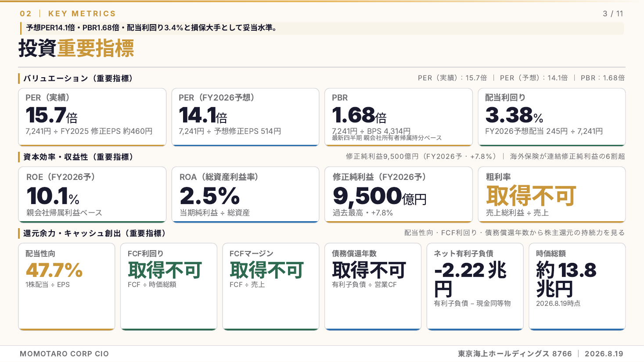This screenshot has height=362, width=644.
Task: Click the caption 過去最高・+7.8%
Action: point(363,213)
